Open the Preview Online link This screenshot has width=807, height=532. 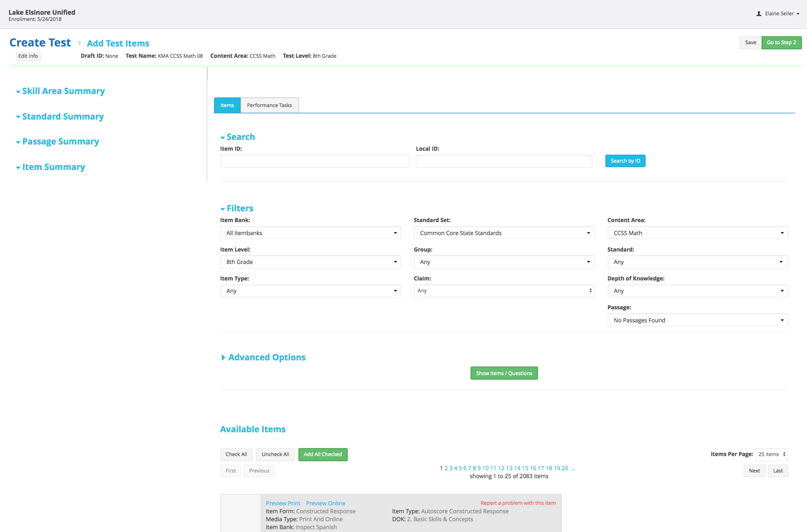click(x=325, y=503)
